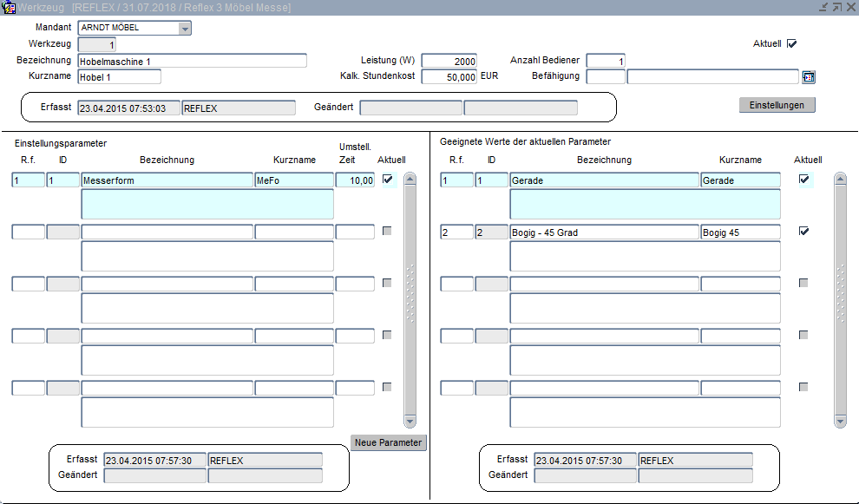Focus the Leistung (W) input field
This screenshot has width=859, height=504.
[x=449, y=62]
